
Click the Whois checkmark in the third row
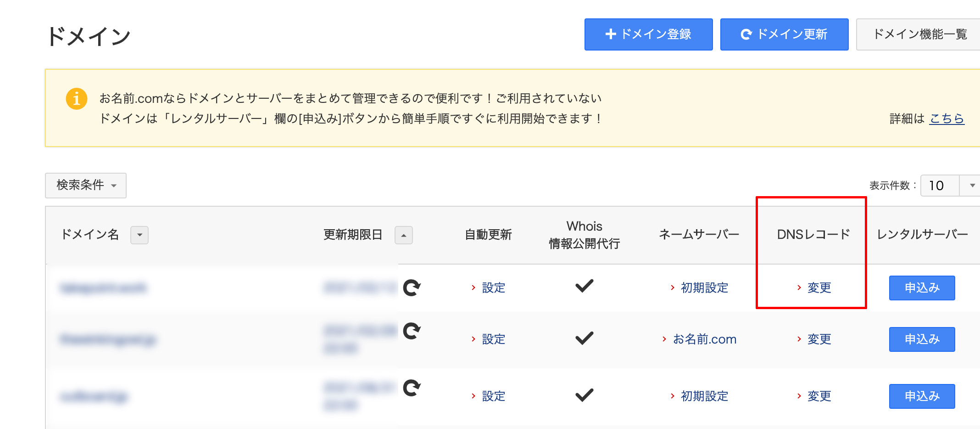point(584,395)
